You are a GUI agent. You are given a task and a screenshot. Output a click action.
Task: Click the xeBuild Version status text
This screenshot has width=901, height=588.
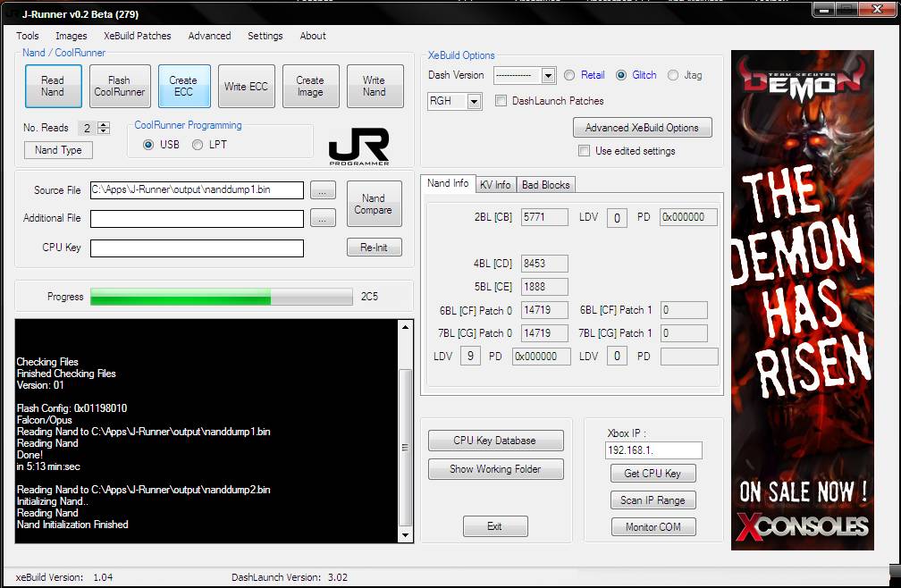point(63,577)
